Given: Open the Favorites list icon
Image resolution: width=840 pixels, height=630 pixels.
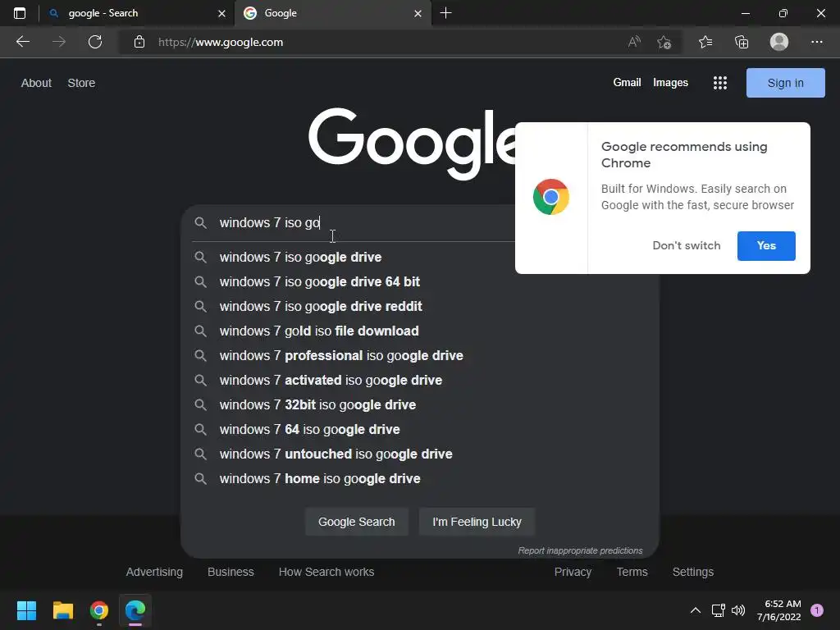Looking at the screenshot, I should click(x=705, y=42).
